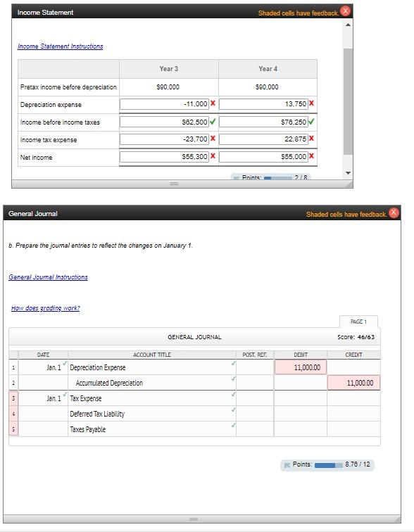Image resolution: width=414 pixels, height=532 pixels.
Task: Click check mark on Depreciation Expense row
Action: (x=233, y=363)
